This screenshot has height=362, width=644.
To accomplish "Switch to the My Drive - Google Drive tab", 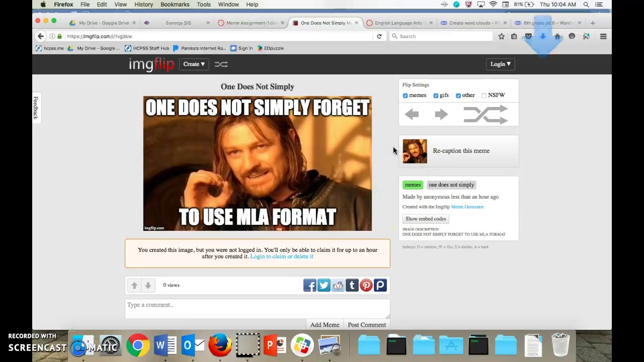I will coord(103,23).
